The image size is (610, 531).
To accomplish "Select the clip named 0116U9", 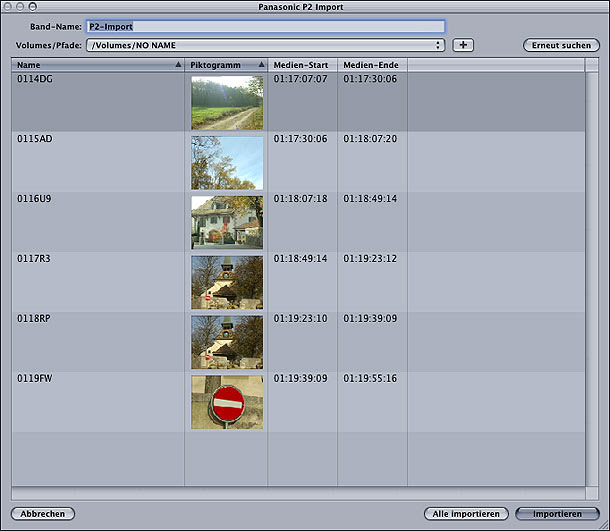I will point(35,200).
